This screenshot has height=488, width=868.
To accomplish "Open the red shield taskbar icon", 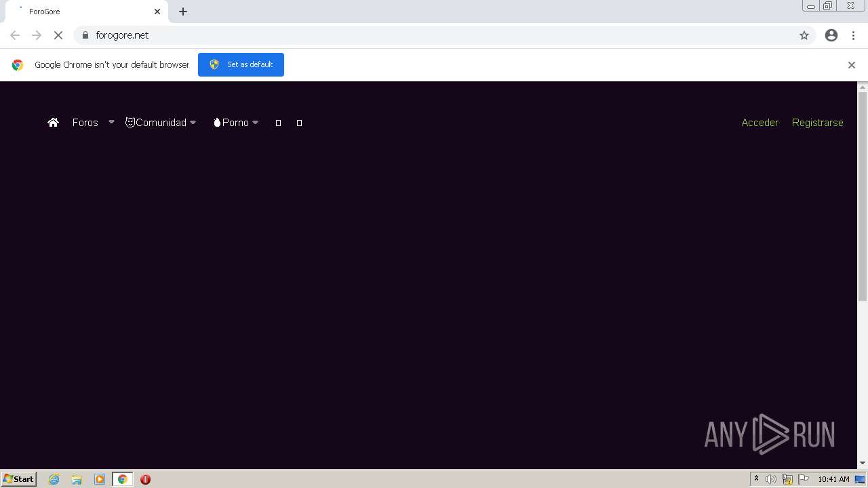I will click(145, 479).
